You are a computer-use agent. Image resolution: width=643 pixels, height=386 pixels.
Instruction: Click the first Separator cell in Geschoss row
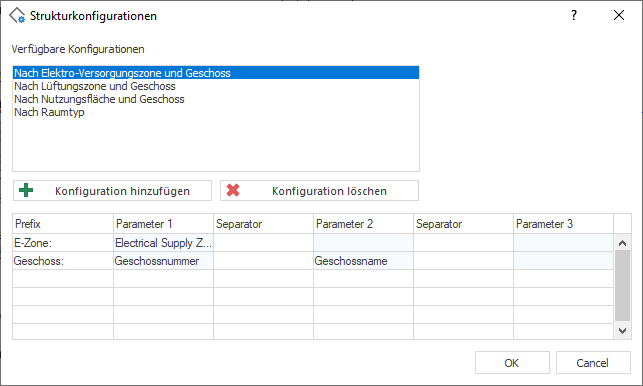[263, 261]
